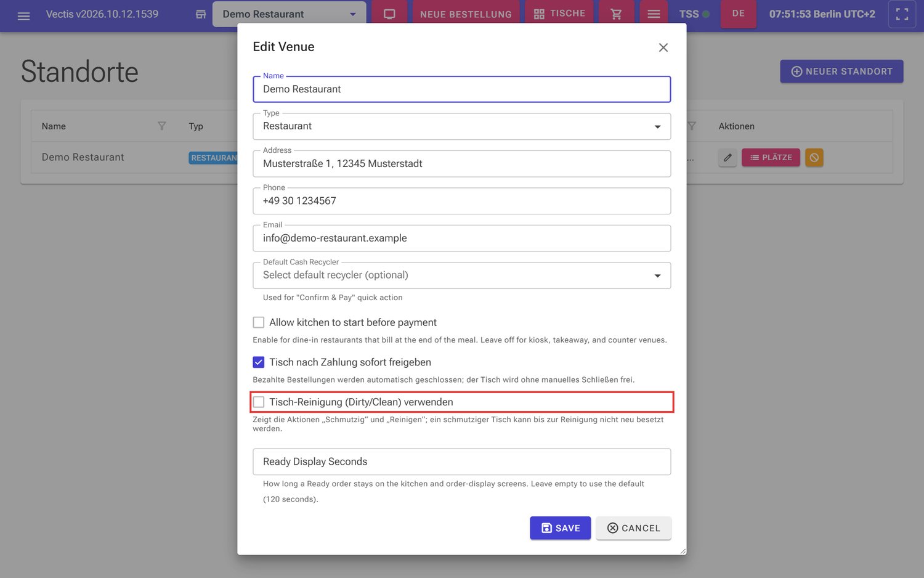Switch language via DE button
The width and height of the screenshot is (924, 578).
739,14
